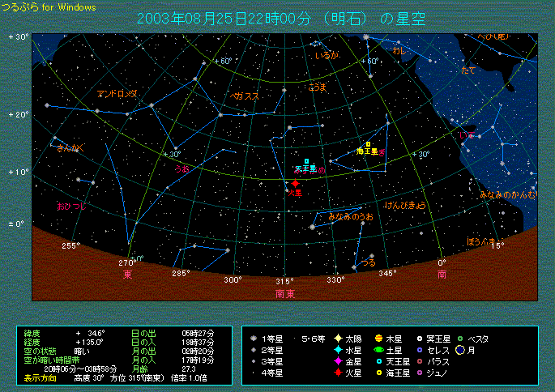Click the 1等星 star symbol in the legend
The width and height of the screenshot is (555, 392).
tap(254, 339)
